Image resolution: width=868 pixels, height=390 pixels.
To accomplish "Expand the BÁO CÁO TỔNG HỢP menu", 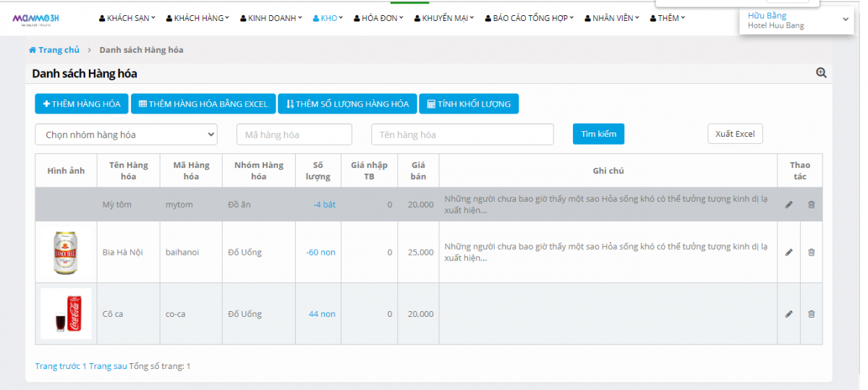I will point(529,18).
